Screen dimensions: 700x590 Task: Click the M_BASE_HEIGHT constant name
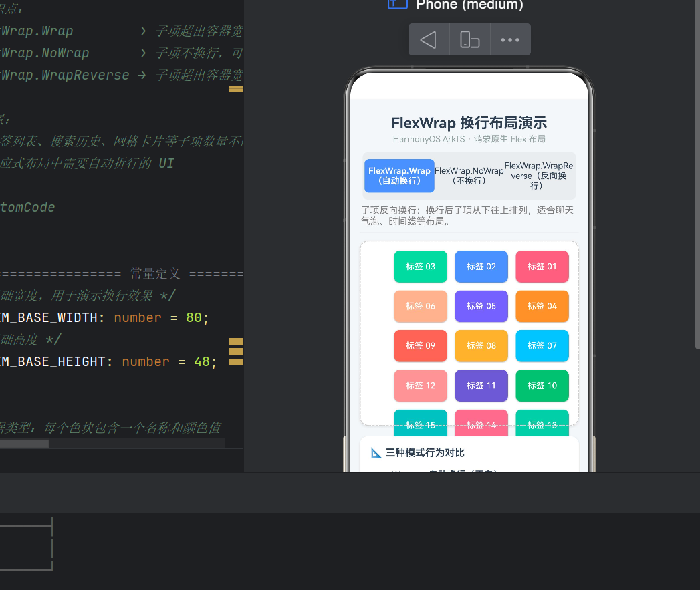point(52,362)
